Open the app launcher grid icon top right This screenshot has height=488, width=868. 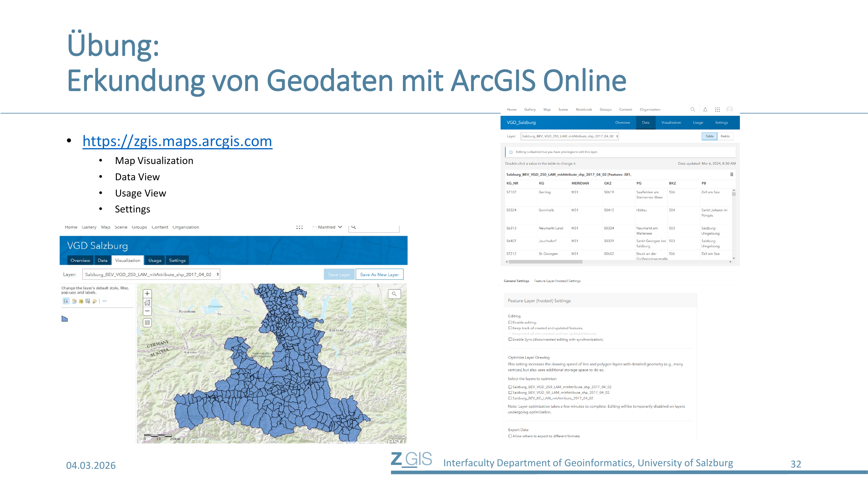(x=717, y=109)
